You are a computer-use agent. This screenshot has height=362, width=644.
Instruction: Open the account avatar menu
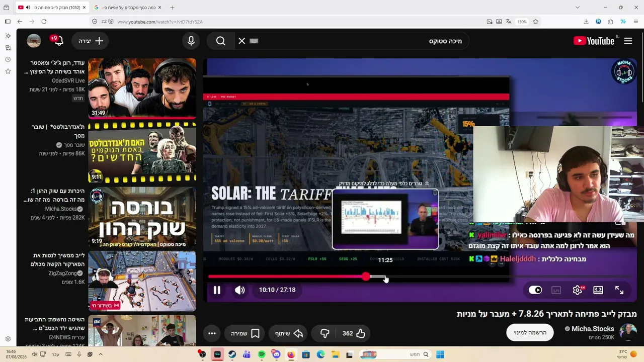[x=34, y=41]
